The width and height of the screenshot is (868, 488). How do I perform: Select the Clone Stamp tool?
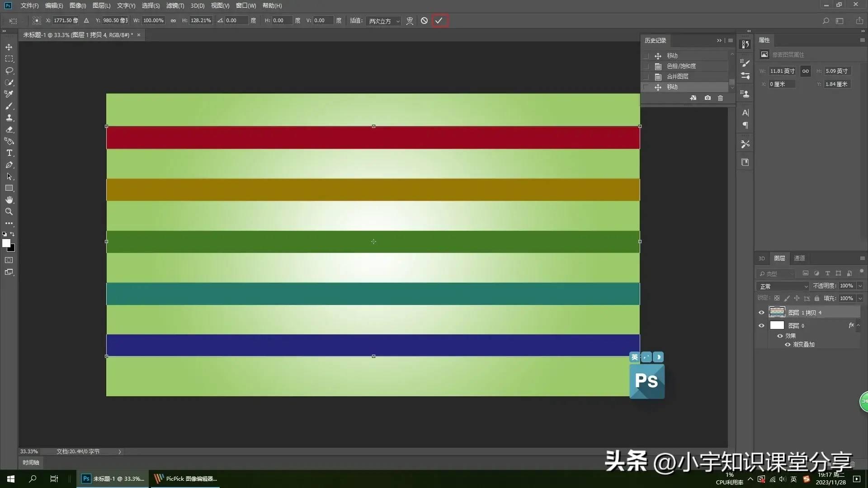[9, 117]
